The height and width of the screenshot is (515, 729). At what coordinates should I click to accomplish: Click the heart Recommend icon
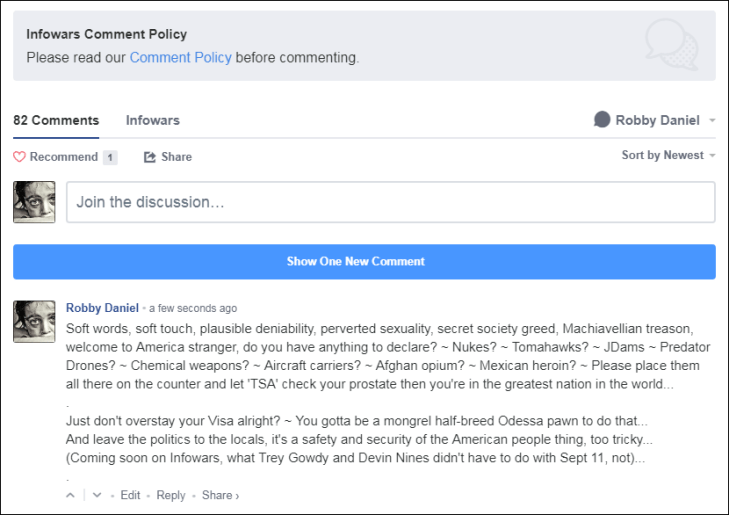19,157
